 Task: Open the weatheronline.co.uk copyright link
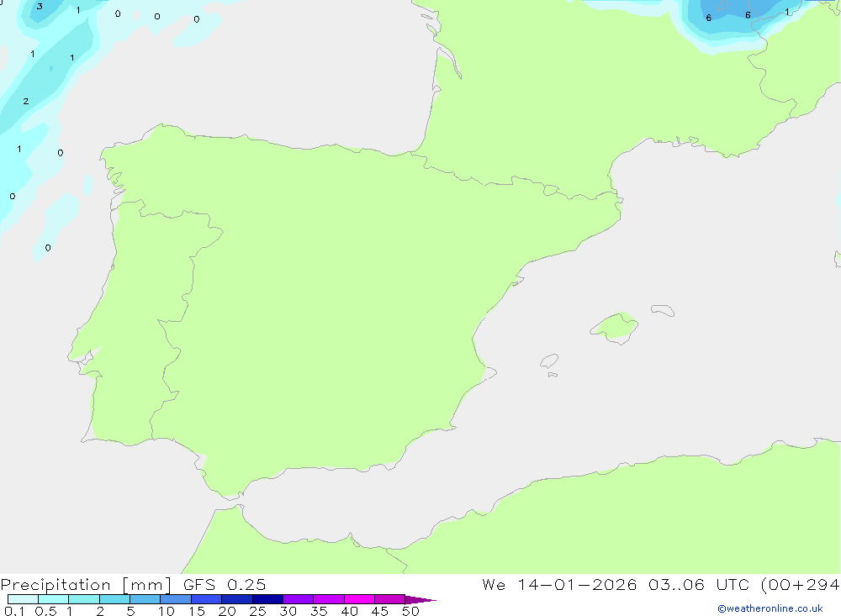(770, 608)
